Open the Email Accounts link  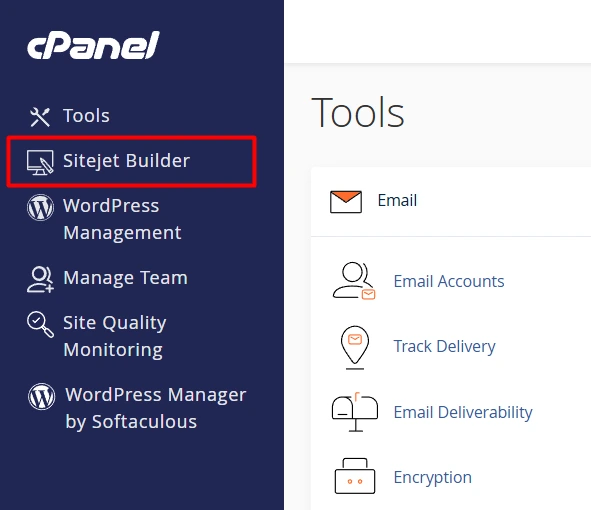point(449,281)
